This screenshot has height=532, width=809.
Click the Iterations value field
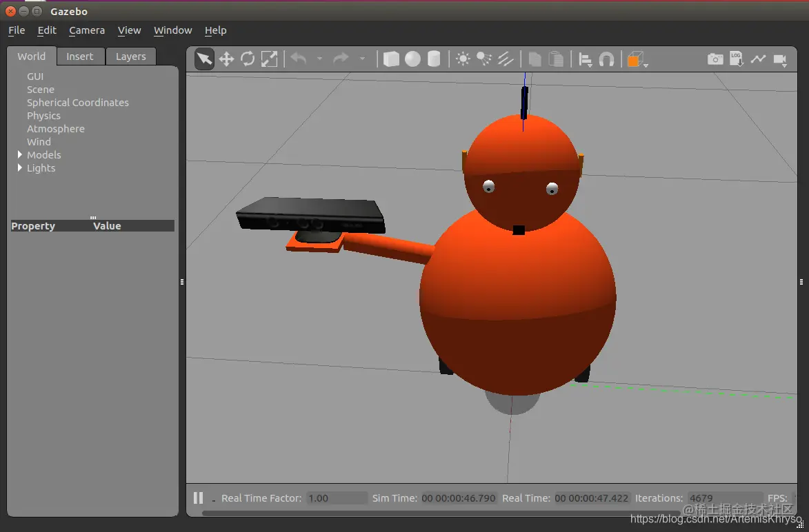coord(724,498)
